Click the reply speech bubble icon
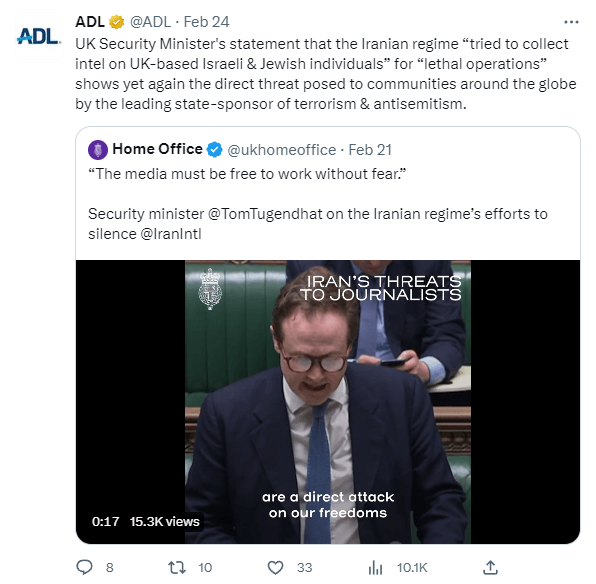This screenshot has width=596, height=584. point(84,567)
